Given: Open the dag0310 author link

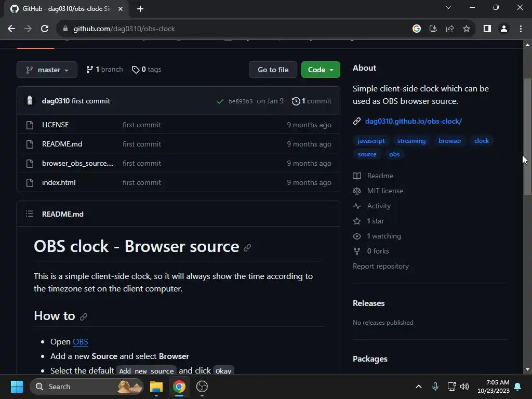Looking at the screenshot, I should coord(56,101).
